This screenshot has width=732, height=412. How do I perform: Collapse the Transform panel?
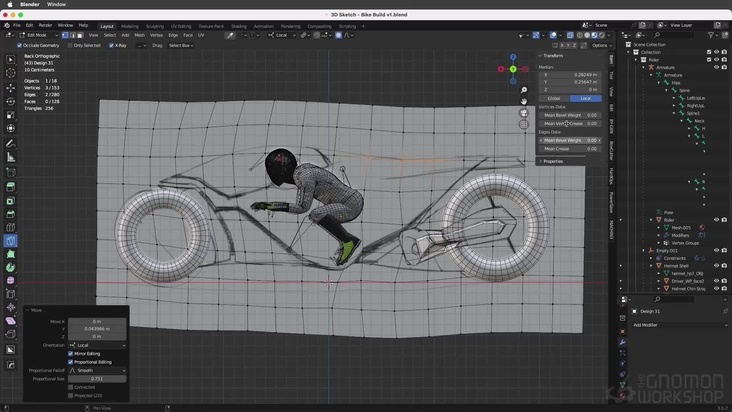pyautogui.click(x=553, y=56)
